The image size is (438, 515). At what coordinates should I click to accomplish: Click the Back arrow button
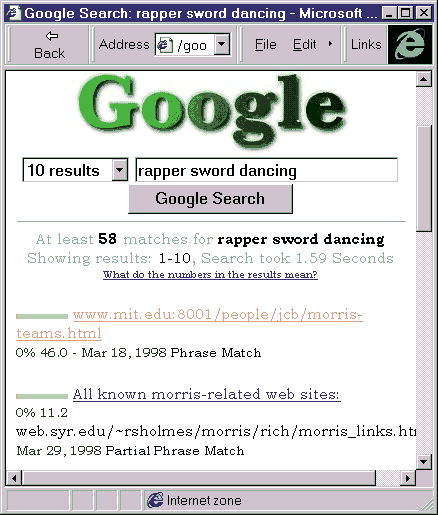point(49,45)
